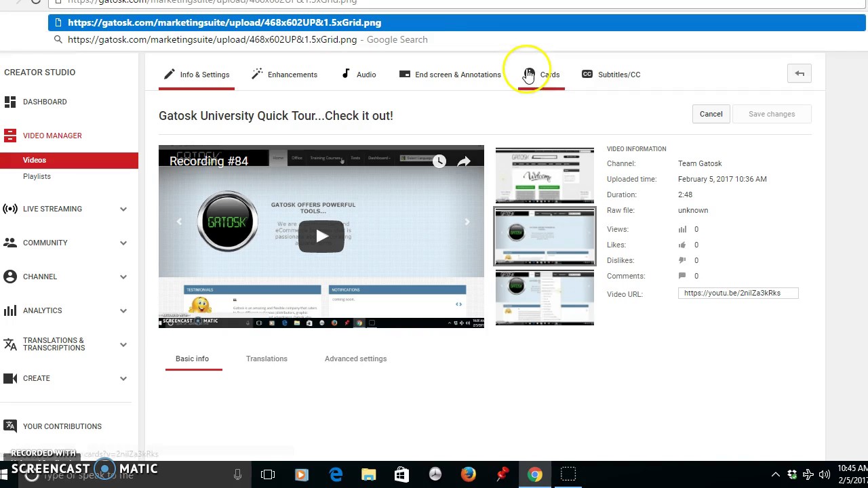The height and width of the screenshot is (488, 868).
Task: Expand the Channel section
Action: click(x=123, y=277)
